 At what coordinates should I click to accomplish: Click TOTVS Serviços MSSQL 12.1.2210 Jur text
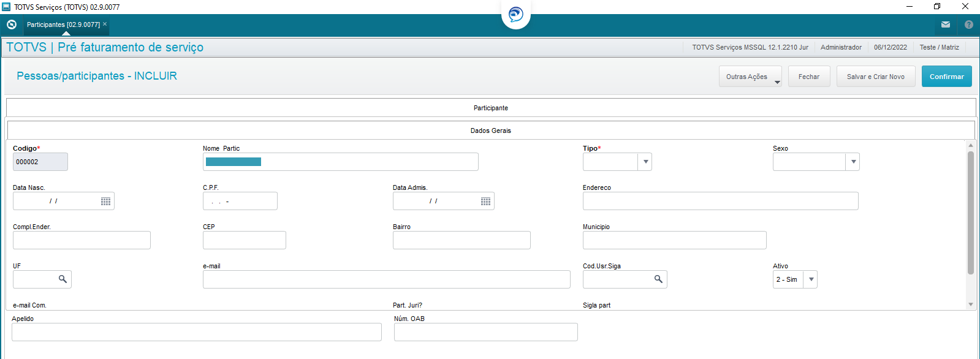pos(750,47)
